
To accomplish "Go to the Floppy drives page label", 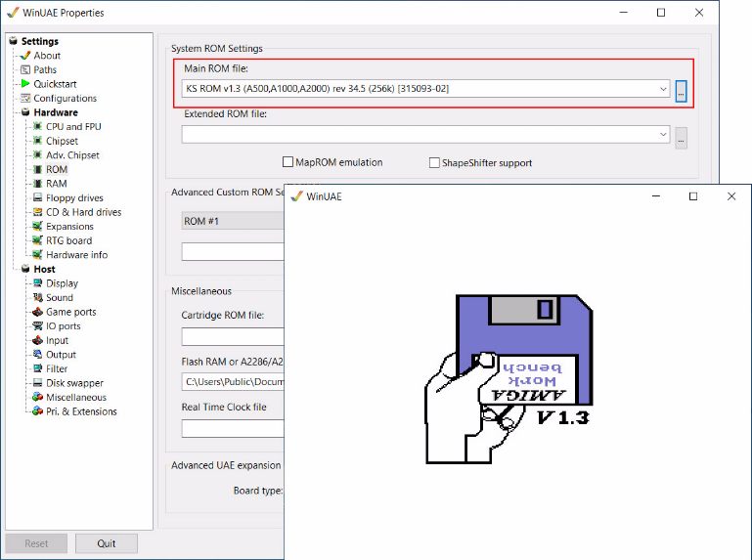I will [x=74, y=198].
